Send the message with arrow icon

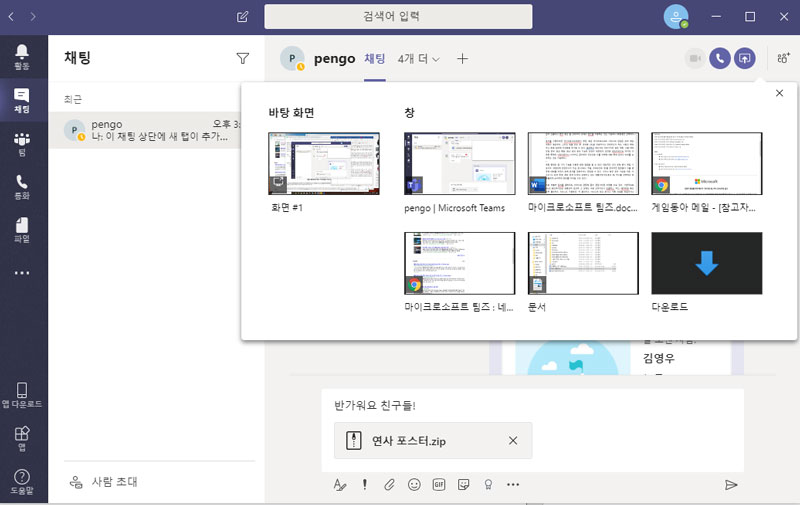pos(731,485)
